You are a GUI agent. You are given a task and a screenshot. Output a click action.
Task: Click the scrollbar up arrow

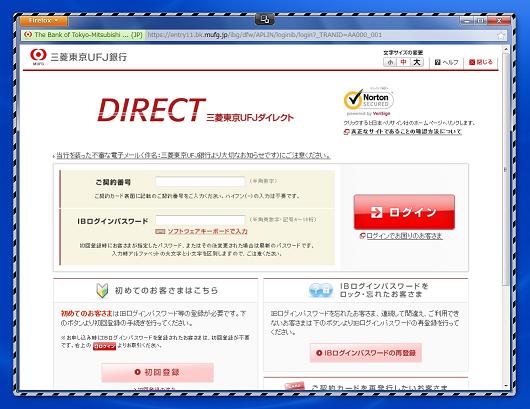[x=506, y=49]
